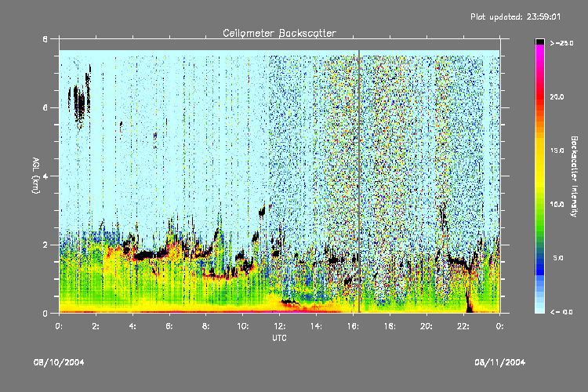Image resolution: width=588 pixels, height=392 pixels.
Task: Click the '>=25.0' colorbar top label
Action: pyautogui.click(x=562, y=43)
